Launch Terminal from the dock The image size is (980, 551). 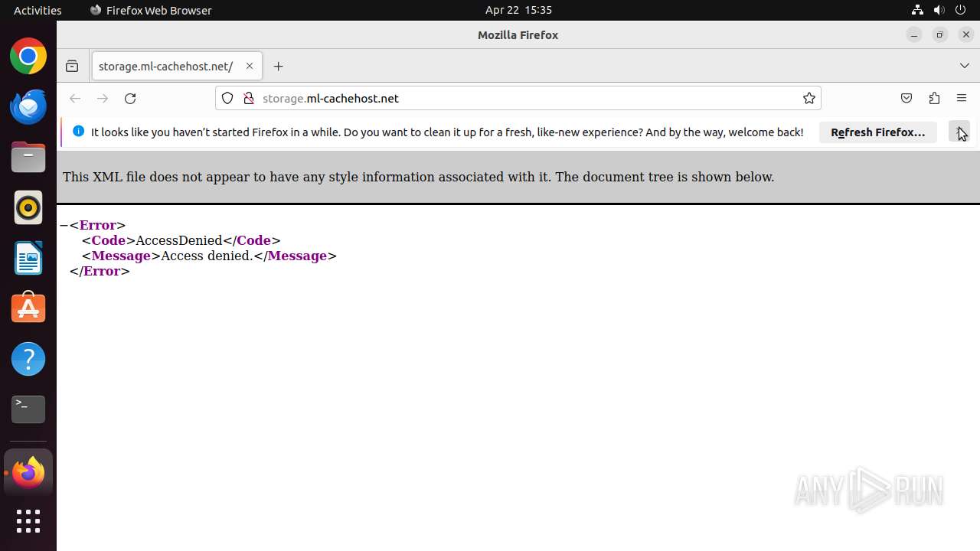pyautogui.click(x=28, y=409)
